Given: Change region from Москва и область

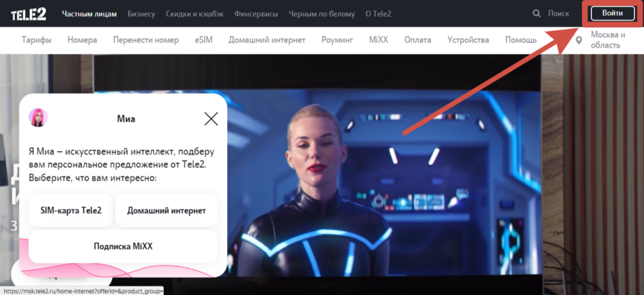Looking at the screenshot, I should (x=608, y=40).
